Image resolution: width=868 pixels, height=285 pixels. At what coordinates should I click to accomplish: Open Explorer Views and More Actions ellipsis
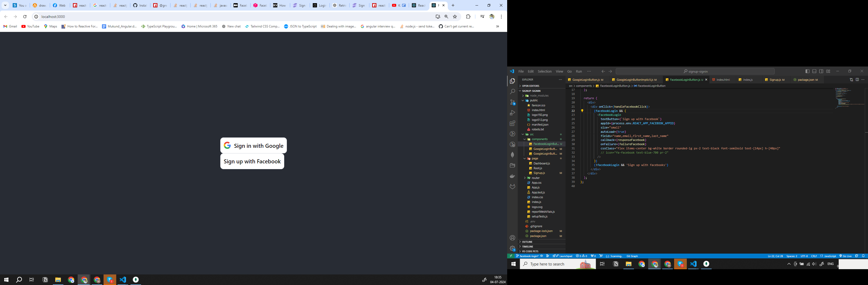[560, 80]
